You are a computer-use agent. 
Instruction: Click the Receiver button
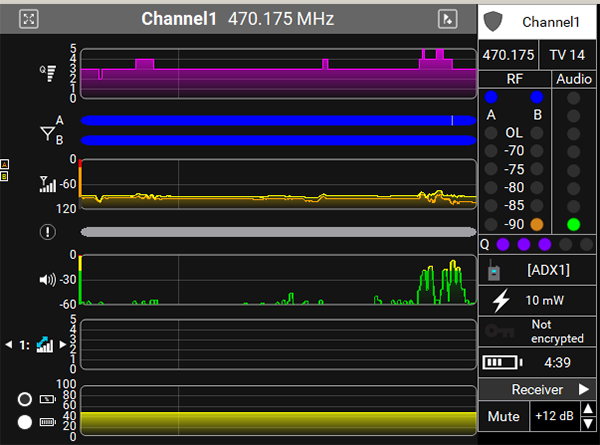pos(537,390)
